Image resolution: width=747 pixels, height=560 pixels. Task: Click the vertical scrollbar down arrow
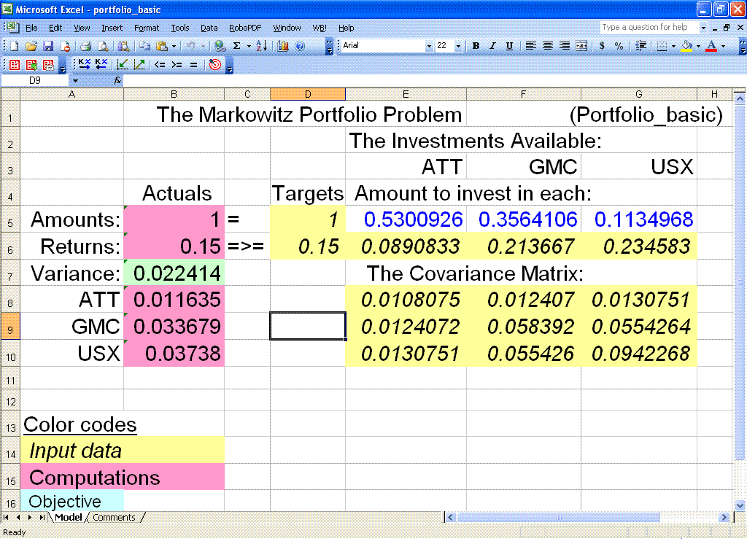click(x=740, y=506)
